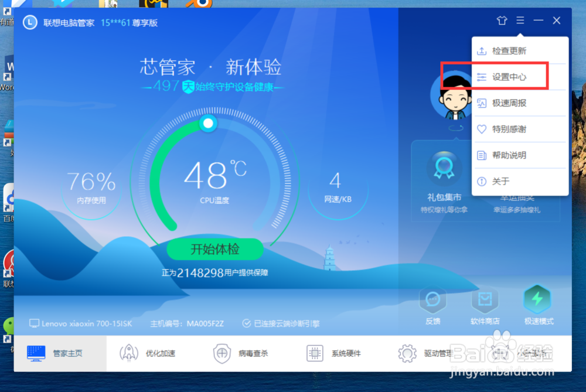
Task: Click the document icon beside 帮助说明
Action: 482,155
